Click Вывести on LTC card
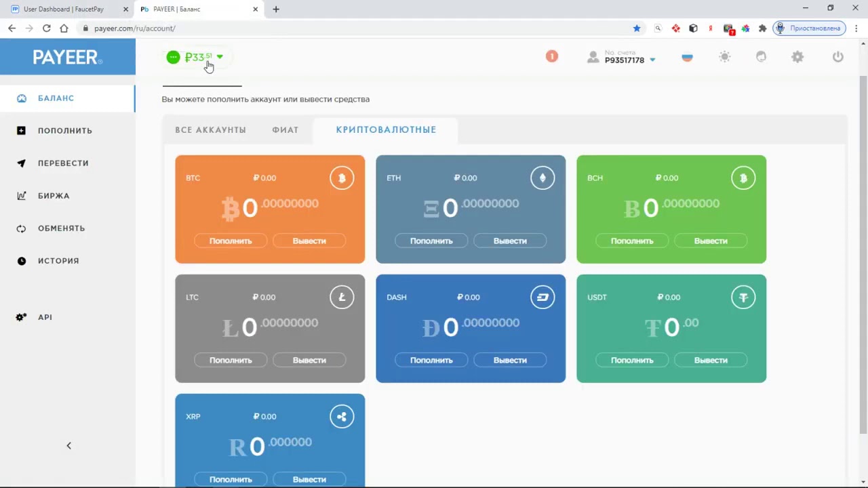The height and width of the screenshot is (488, 868). point(309,360)
